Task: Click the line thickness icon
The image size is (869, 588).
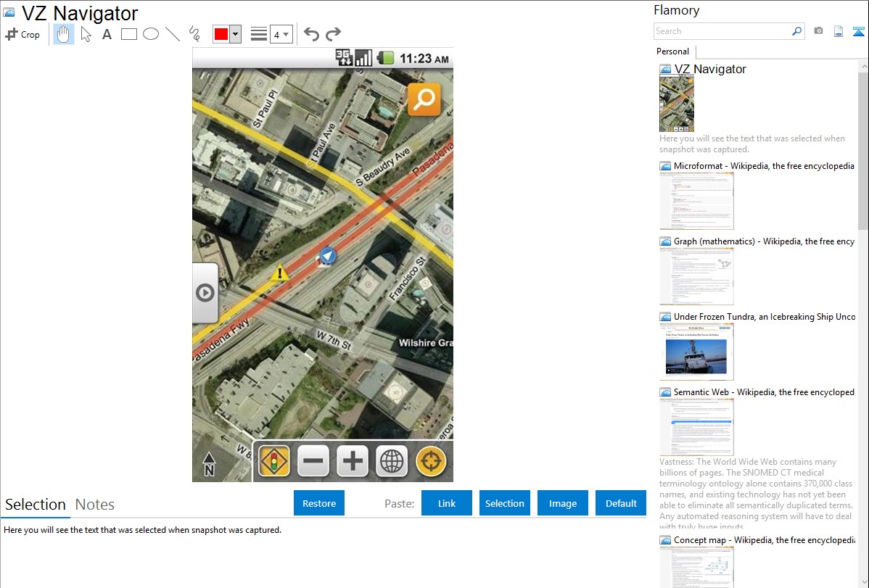Action: point(259,34)
